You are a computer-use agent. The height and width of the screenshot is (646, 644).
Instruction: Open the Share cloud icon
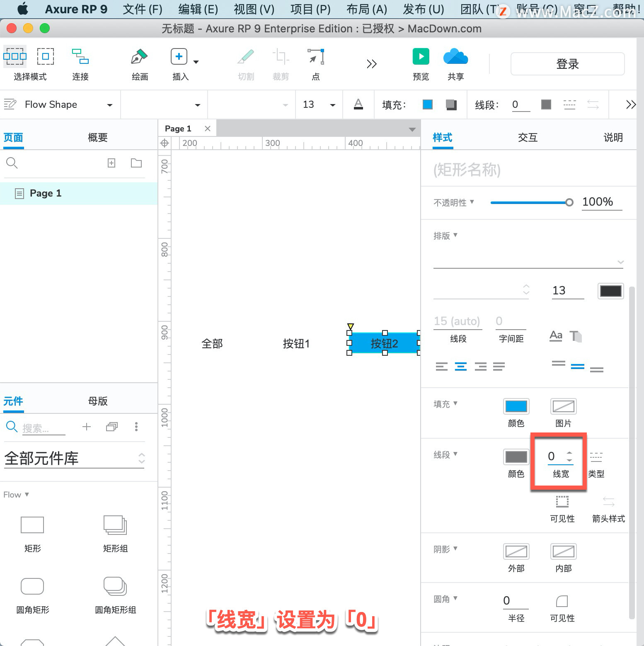[455, 56]
